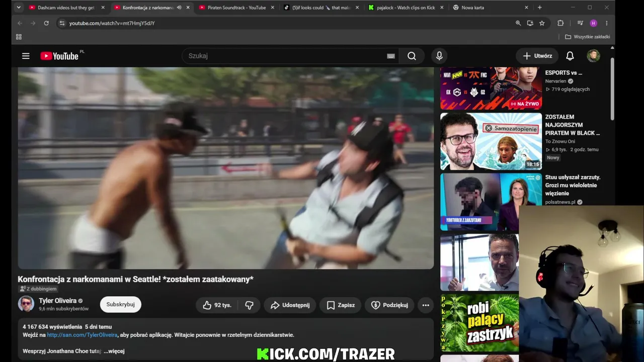Bookmark this page with the star

542,23
